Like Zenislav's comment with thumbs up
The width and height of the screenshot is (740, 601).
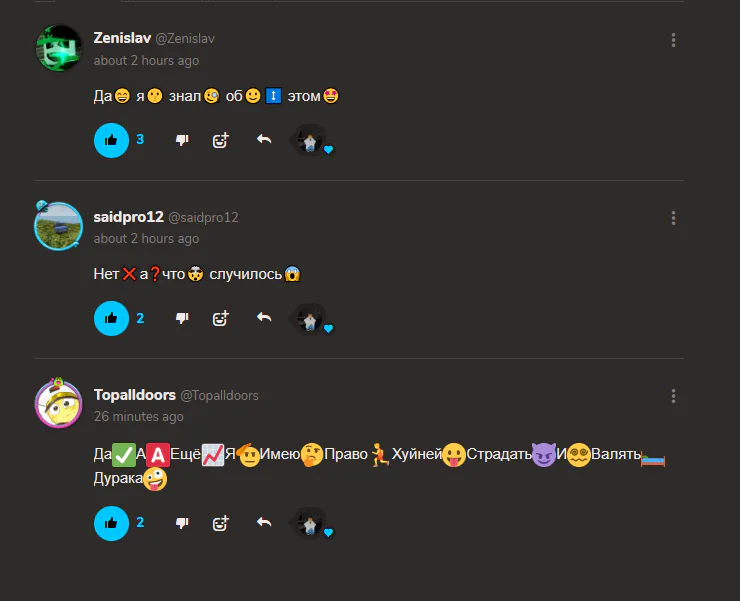(x=111, y=140)
